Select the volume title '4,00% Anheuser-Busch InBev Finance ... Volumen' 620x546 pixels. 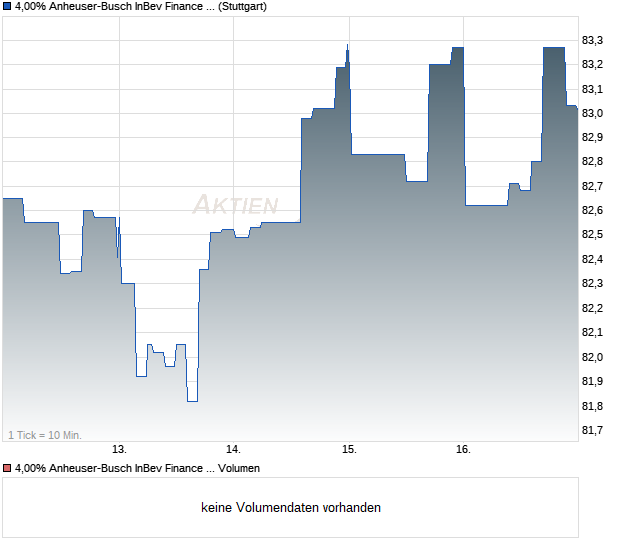click(x=137, y=468)
